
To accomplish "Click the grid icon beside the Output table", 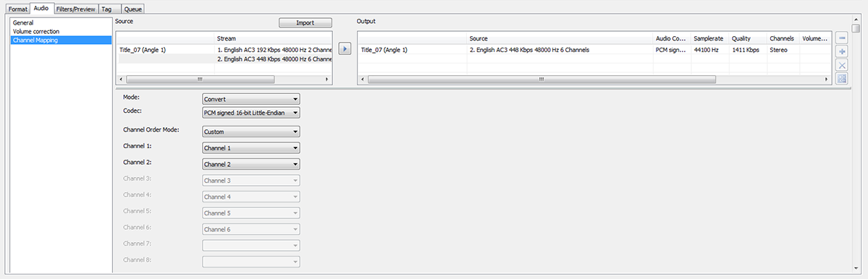I will coord(842,79).
